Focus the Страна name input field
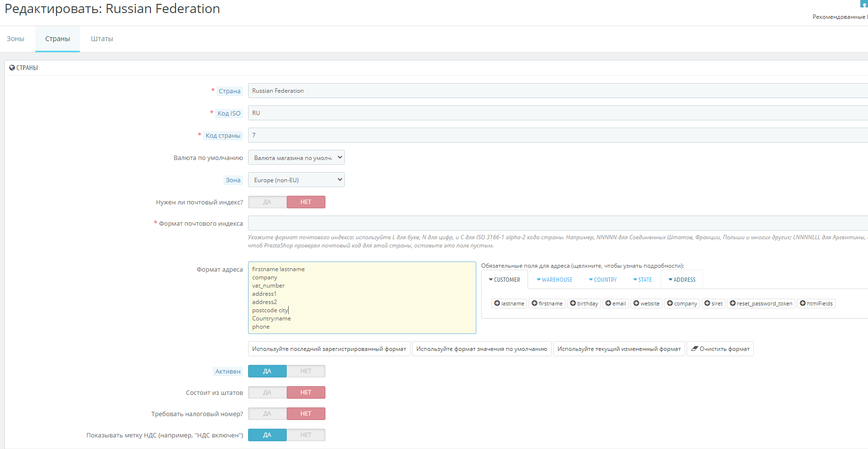Viewport: 868px width, 449px height. (558, 91)
